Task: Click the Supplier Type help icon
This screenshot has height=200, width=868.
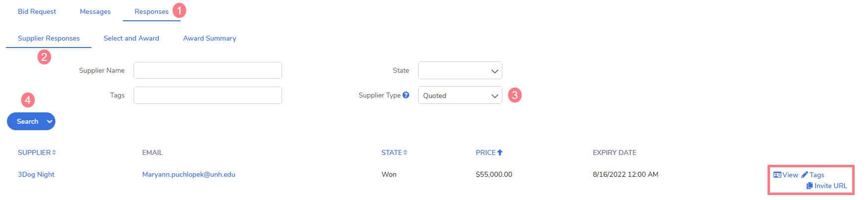Action: 406,95
